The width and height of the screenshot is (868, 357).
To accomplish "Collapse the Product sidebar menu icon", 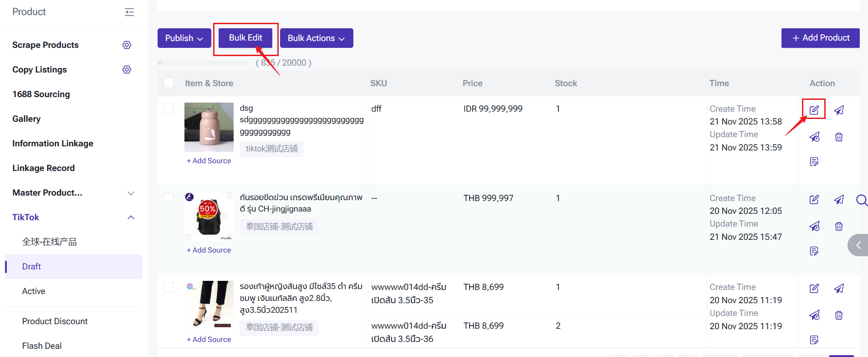I will click(x=129, y=12).
